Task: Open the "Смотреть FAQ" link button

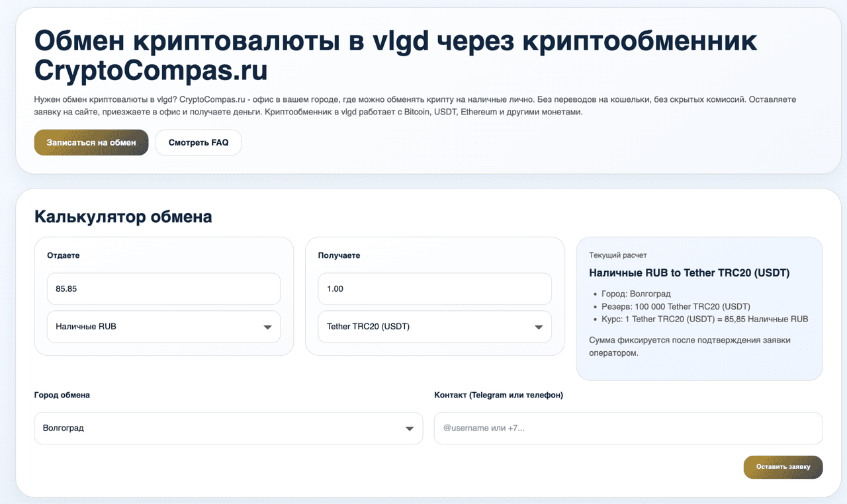Action: 199,143
